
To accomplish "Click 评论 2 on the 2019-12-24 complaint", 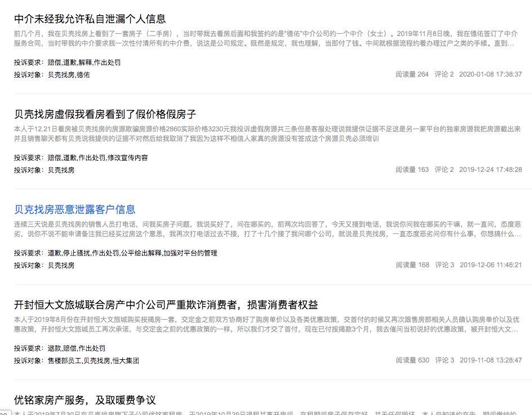I will 444,170.
